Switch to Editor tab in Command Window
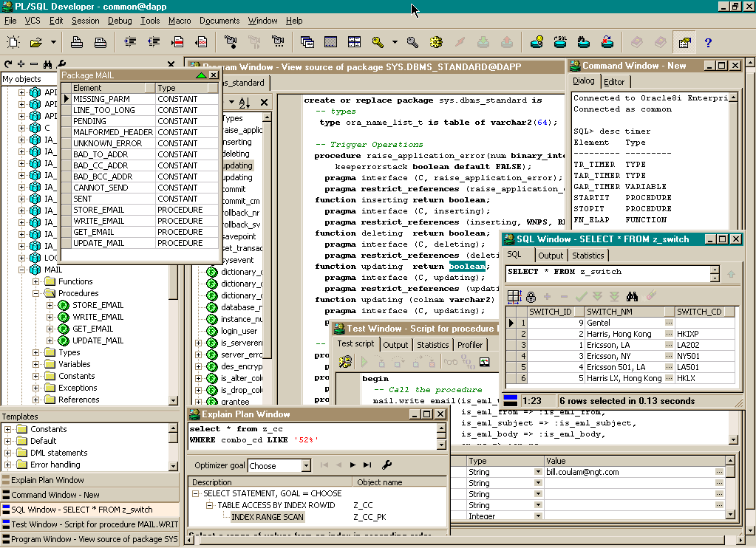756x548 pixels. (614, 82)
